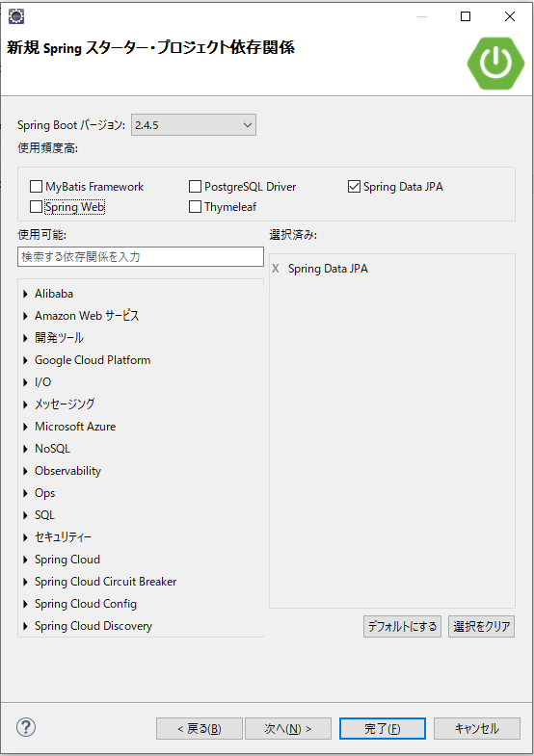Open the Spring Boot version dropdown

coord(194,125)
